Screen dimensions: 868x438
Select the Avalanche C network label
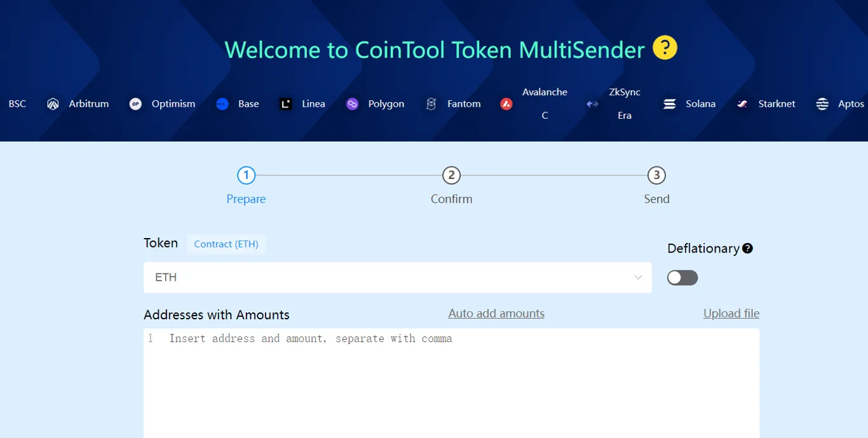(x=545, y=103)
